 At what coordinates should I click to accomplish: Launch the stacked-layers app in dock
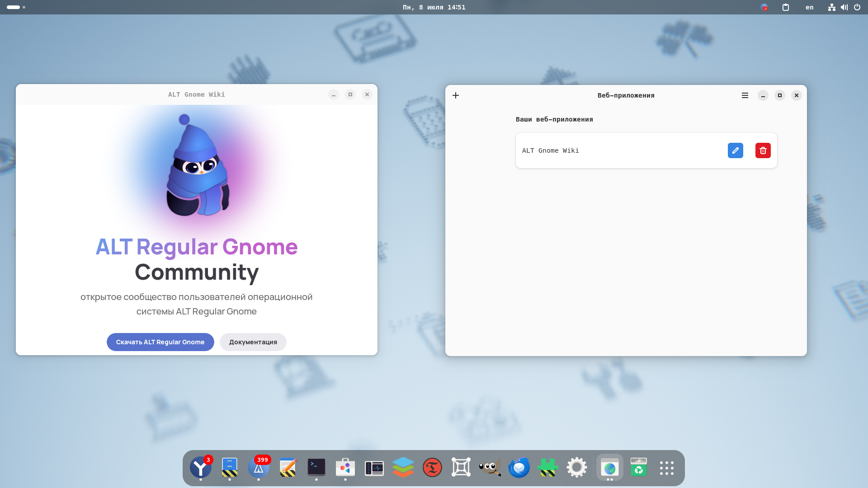point(403,468)
